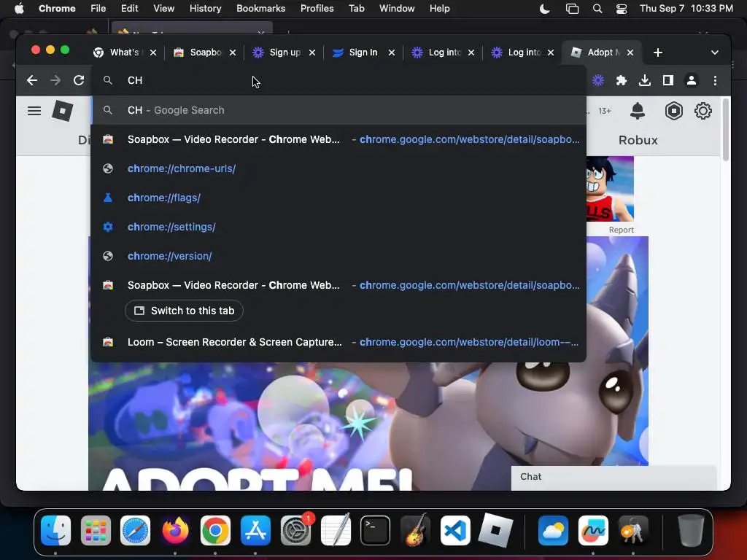
Task: Click the Roblox logo home icon
Action: [63, 111]
